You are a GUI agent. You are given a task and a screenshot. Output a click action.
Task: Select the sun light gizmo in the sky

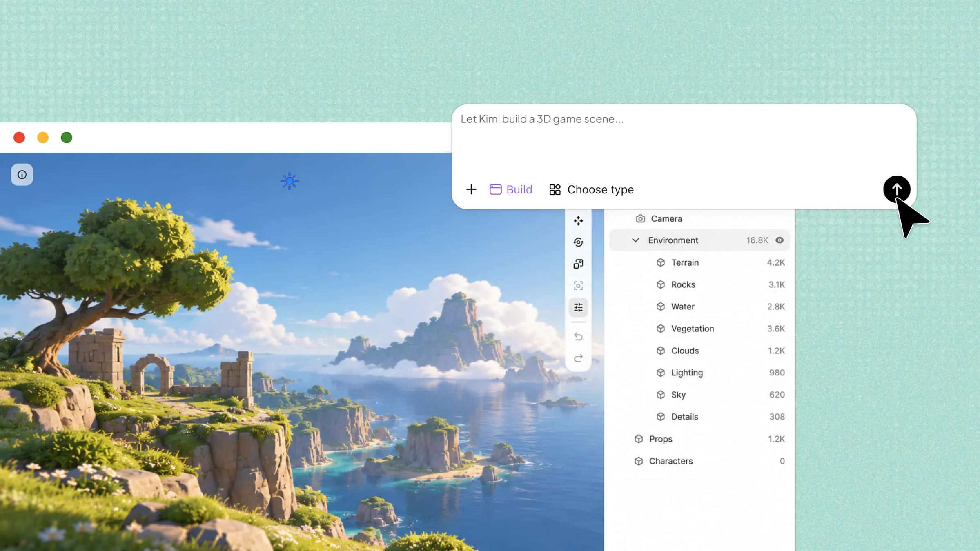click(x=290, y=181)
